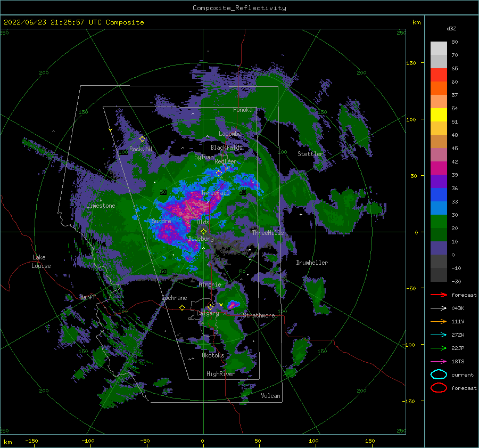Click the Calgary city label
This screenshot has width=479, height=448.
pyautogui.click(x=208, y=313)
